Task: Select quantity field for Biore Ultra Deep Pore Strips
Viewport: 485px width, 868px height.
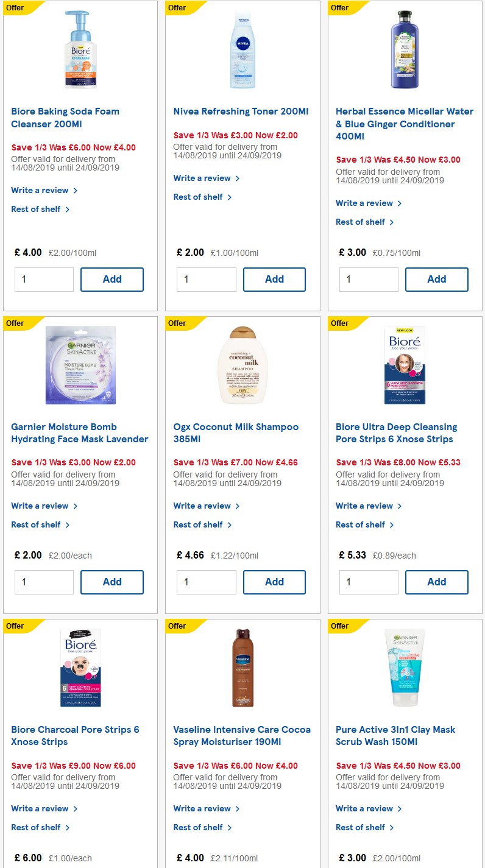Action: coord(368,582)
